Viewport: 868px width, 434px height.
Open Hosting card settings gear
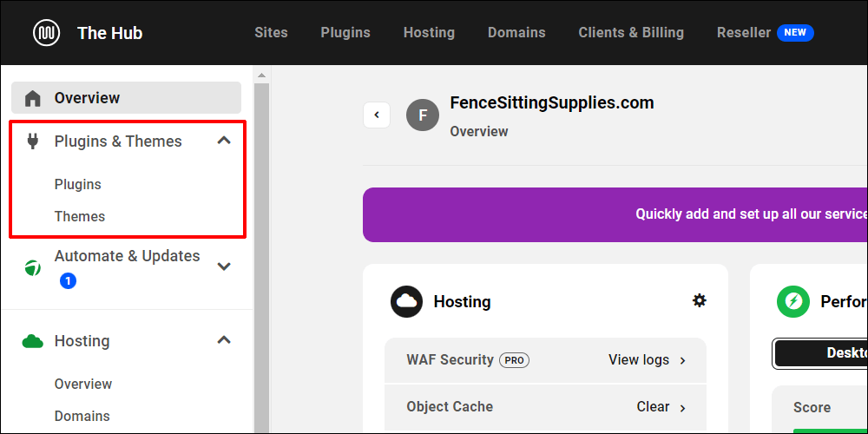pyautogui.click(x=699, y=300)
